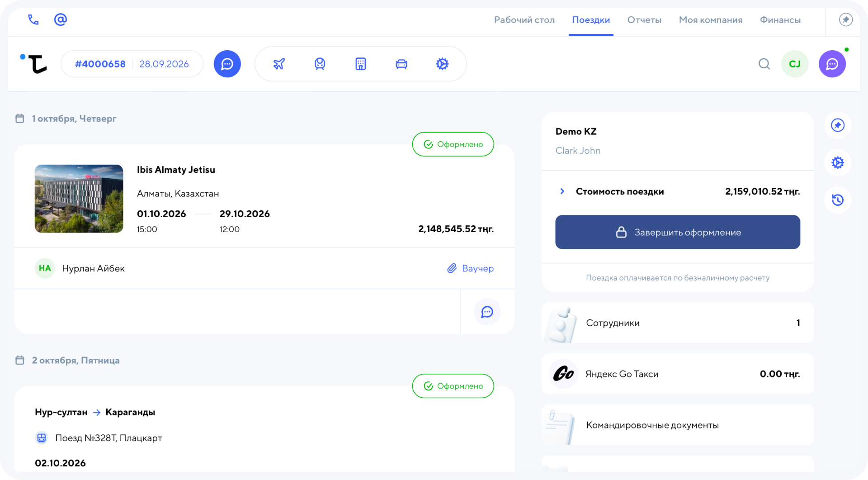Switch to the Финансы tab
This screenshot has height=480, width=868.
point(780,20)
